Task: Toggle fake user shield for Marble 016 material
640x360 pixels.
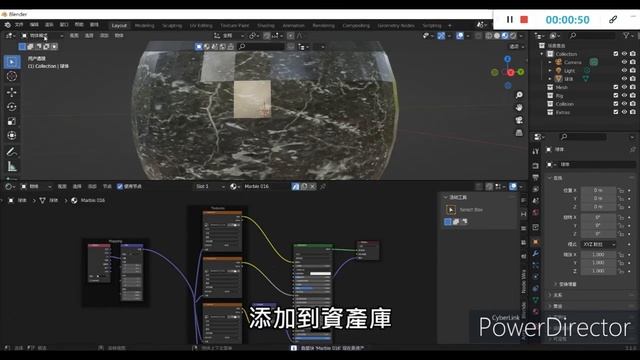Action: click(x=296, y=187)
